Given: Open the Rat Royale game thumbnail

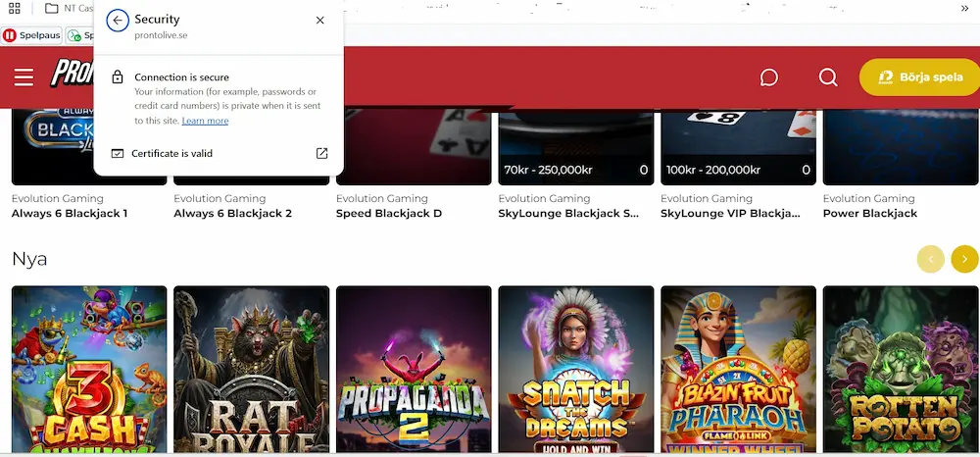Looking at the screenshot, I should (251, 369).
